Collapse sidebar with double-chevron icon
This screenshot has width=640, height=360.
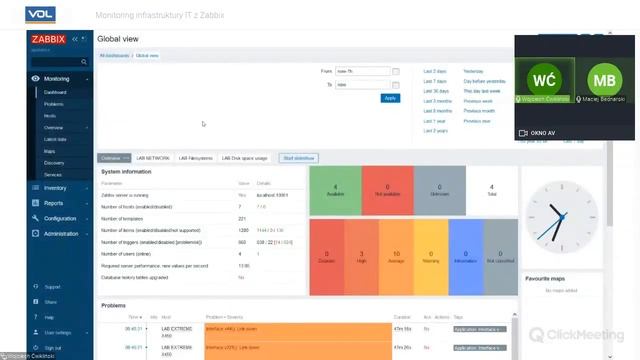[x=75, y=39]
